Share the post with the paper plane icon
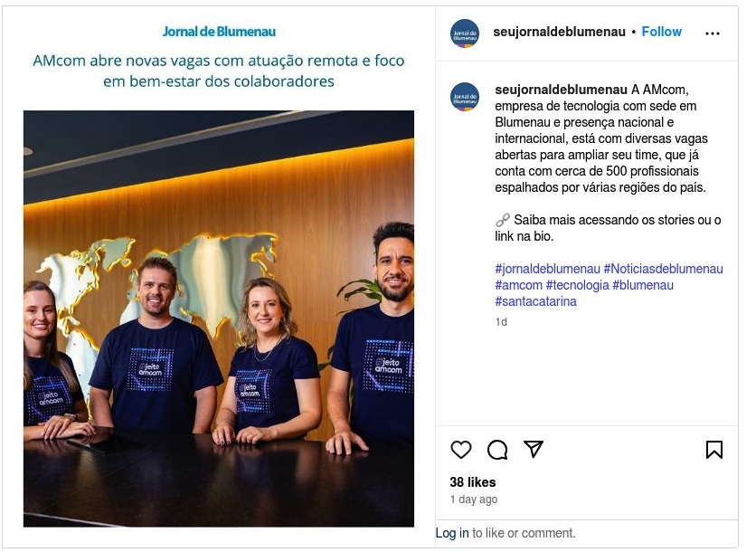The height and width of the screenshot is (552, 756). point(534,449)
